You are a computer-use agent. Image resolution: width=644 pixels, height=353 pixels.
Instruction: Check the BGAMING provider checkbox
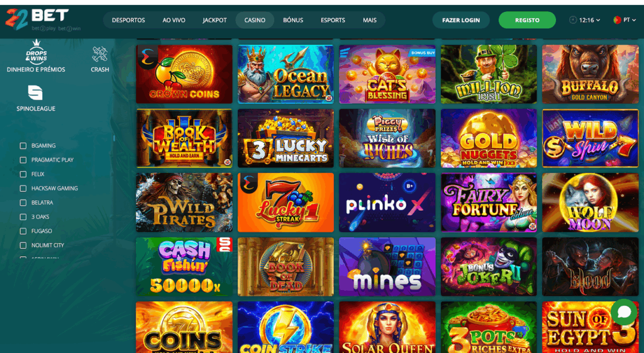23,146
